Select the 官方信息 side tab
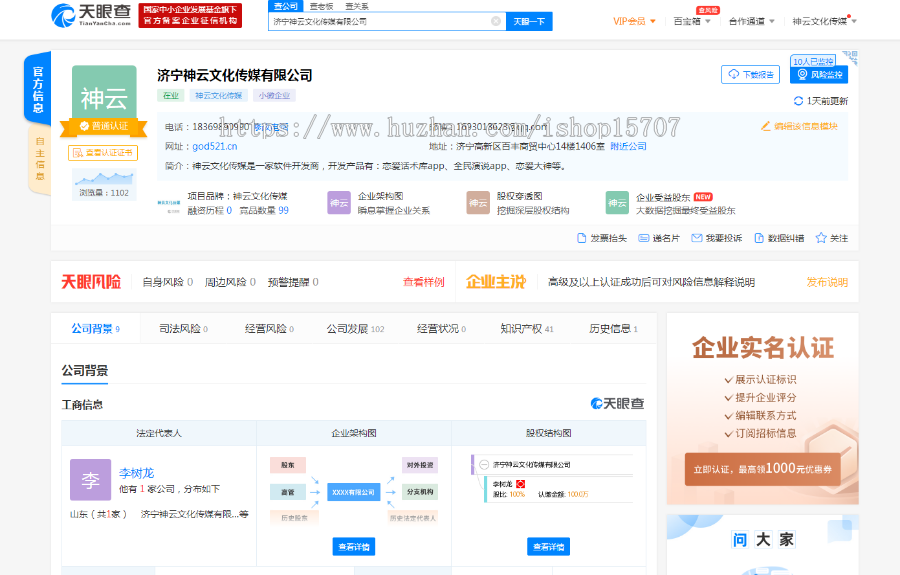Image resolution: width=900 pixels, height=575 pixels. tap(38, 88)
